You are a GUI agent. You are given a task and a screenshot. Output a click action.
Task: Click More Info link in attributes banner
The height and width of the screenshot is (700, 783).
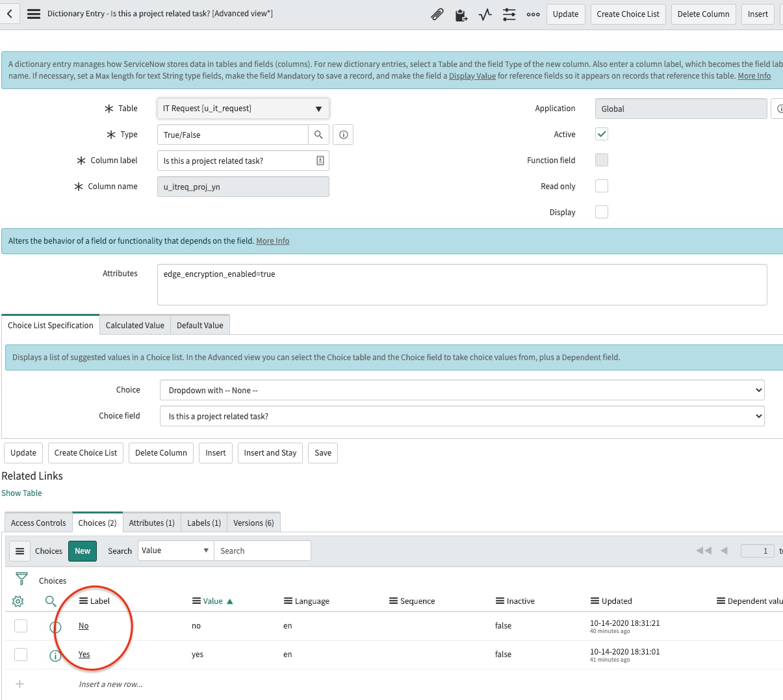point(273,240)
